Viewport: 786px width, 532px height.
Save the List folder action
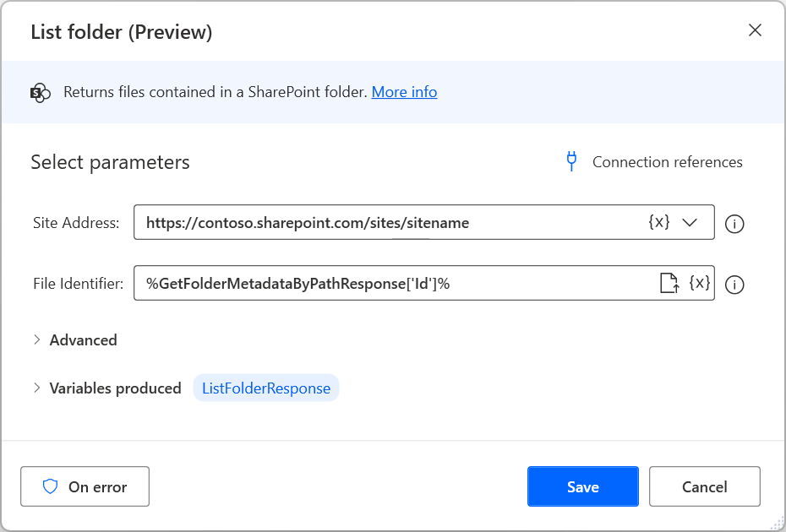pos(582,486)
